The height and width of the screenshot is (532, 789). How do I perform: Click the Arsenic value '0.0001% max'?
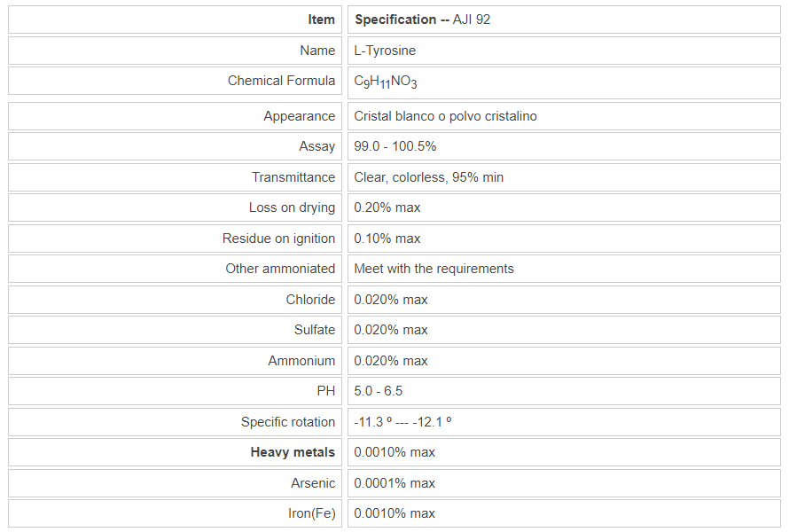click(x=394, y=483)
